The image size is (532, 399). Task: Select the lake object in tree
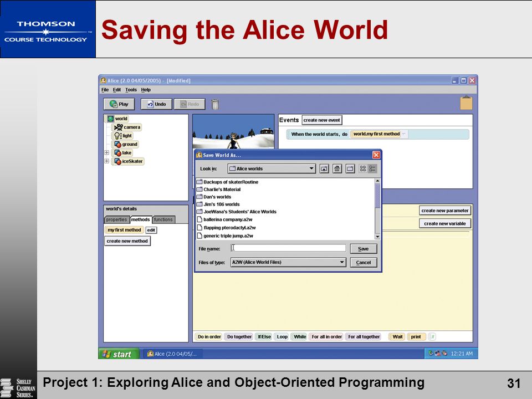point(123,153)
